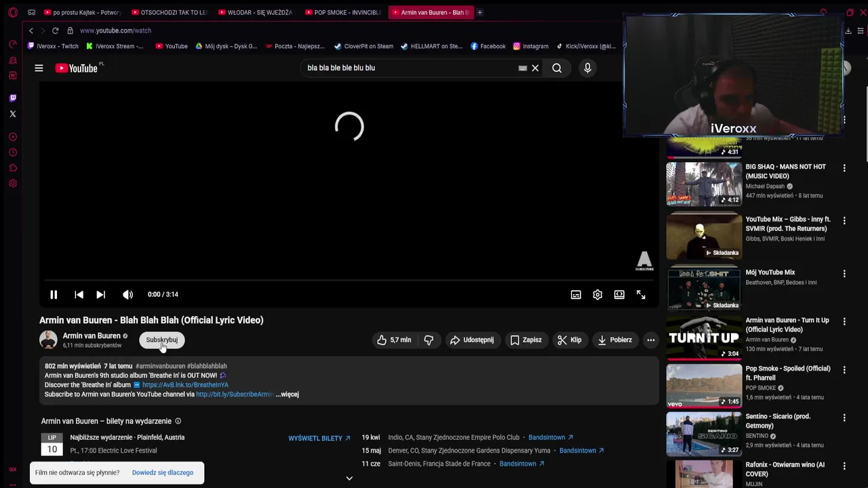Viewport: 868px width, 488px height.
Task: Click the bit.ly/SubscribeArmin link
Action: pos(235,394)
